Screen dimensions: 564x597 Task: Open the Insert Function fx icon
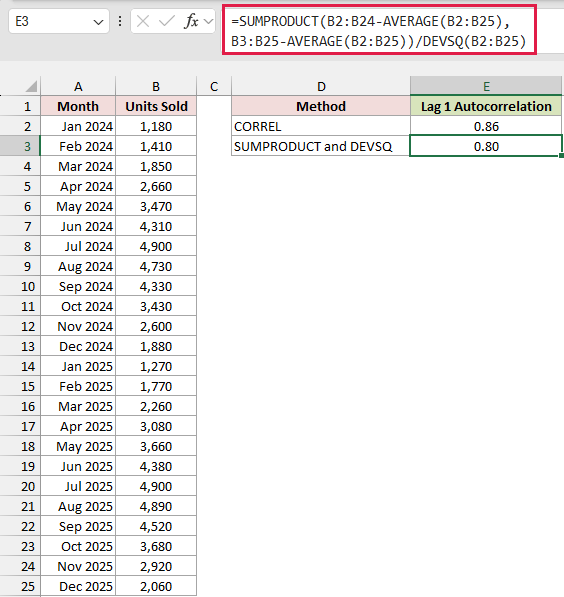click(191, 21)
